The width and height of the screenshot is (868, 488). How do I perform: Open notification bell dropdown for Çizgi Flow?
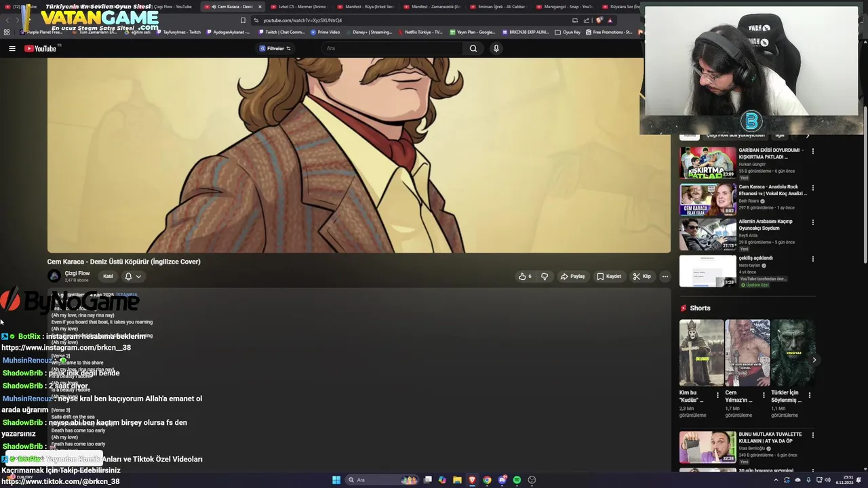pyautogui.click(x=133, y=276)
